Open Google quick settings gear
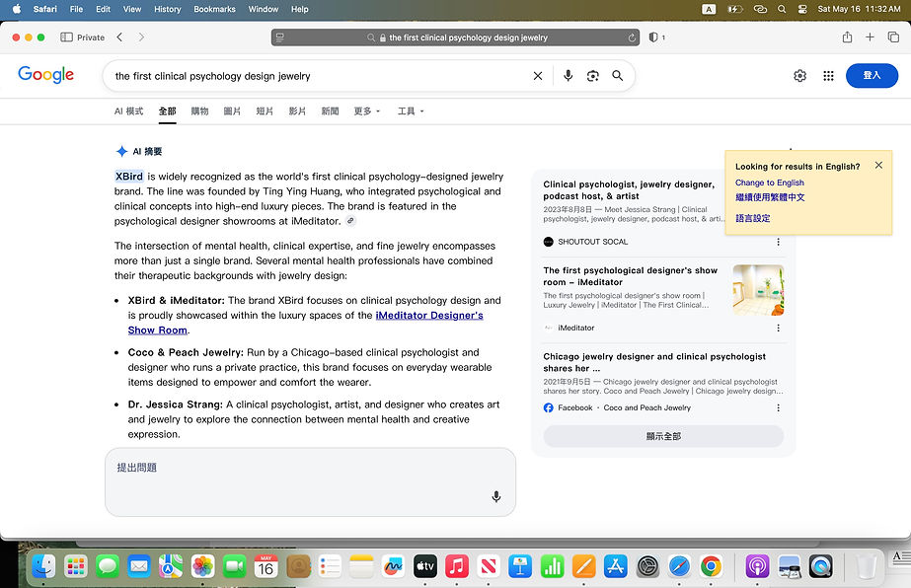Viewport: 911px width, 588px height. pos(800,76)
